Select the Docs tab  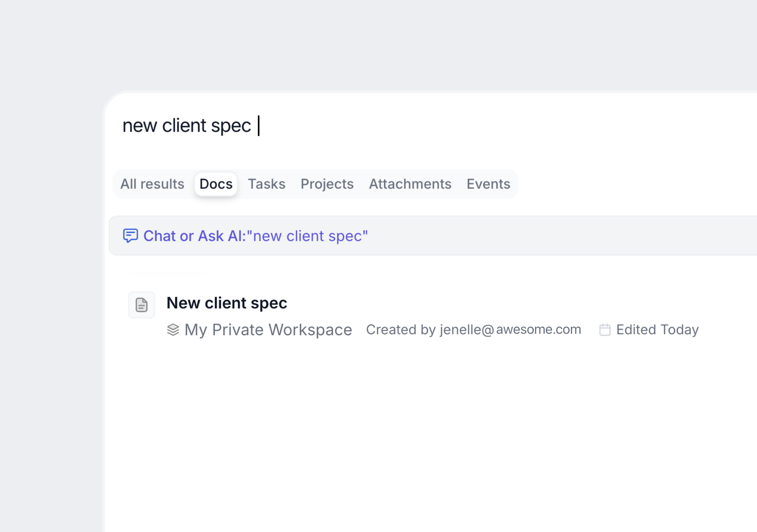[216, 184]
